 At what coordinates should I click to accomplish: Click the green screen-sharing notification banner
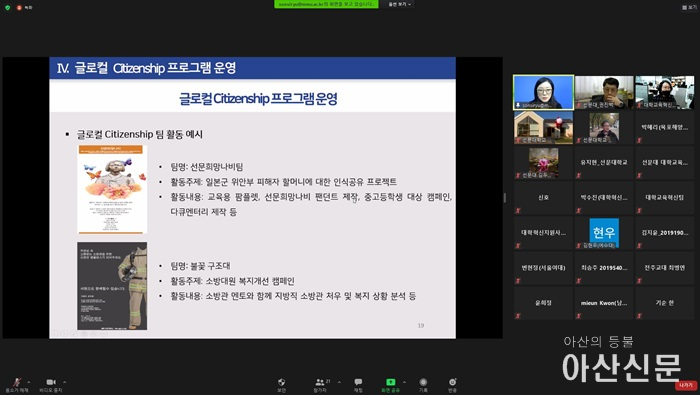[326, 4]
